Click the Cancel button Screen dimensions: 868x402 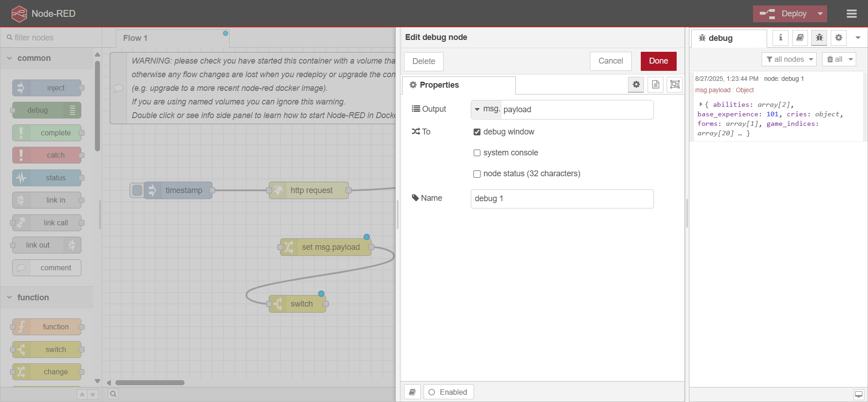point(610,61)
